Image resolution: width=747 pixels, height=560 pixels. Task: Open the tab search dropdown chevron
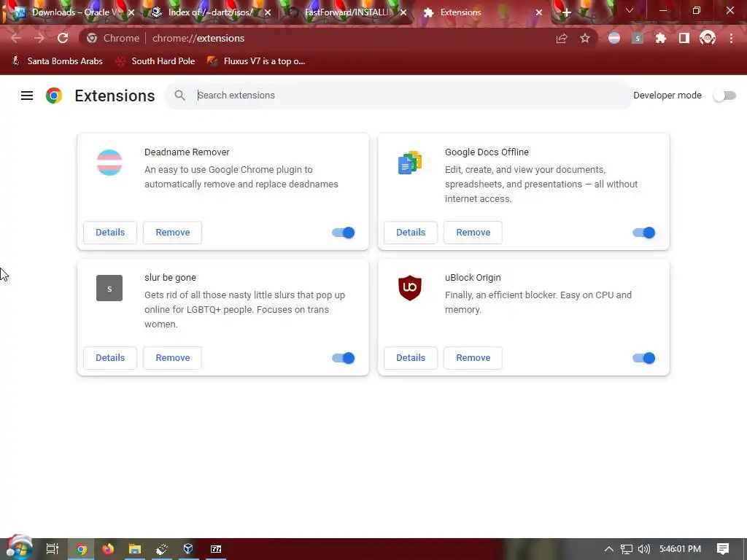[x=630, y=10]
